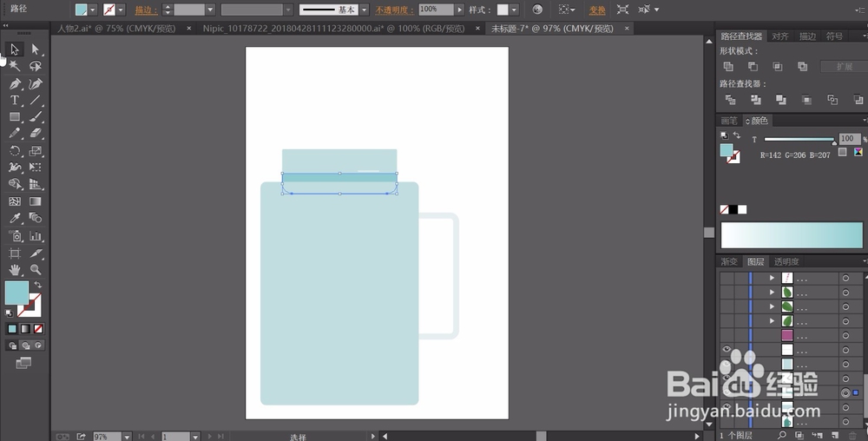Viewport: 868px width, 441px height.
Task: Open the 基本 brush definition dropdown
Action: (x=365, y=10)
